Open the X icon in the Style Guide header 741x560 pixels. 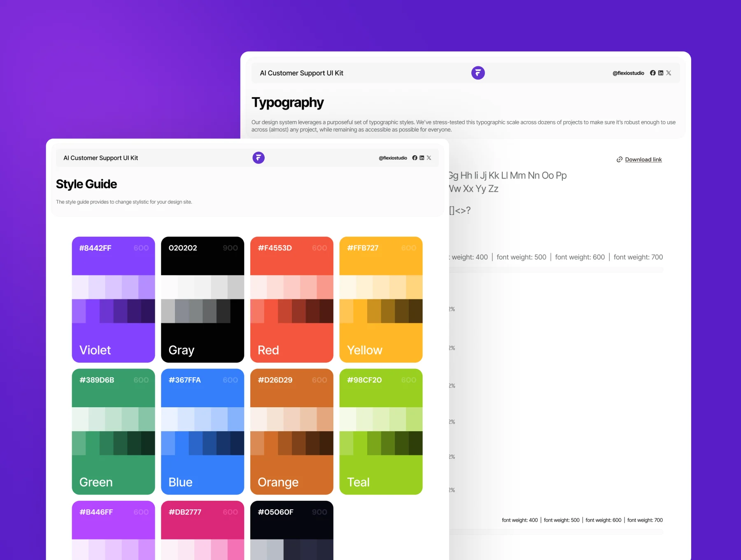pos(429,158)
